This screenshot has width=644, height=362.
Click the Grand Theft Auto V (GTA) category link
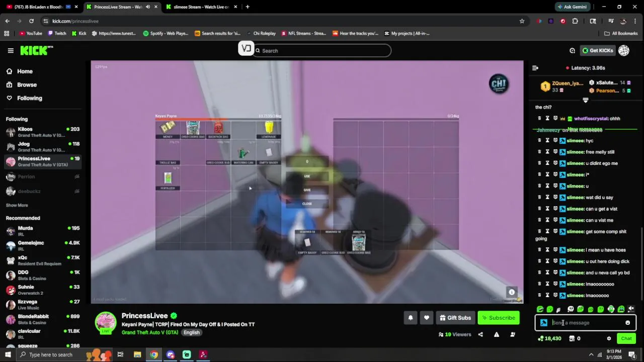(150, 332)
